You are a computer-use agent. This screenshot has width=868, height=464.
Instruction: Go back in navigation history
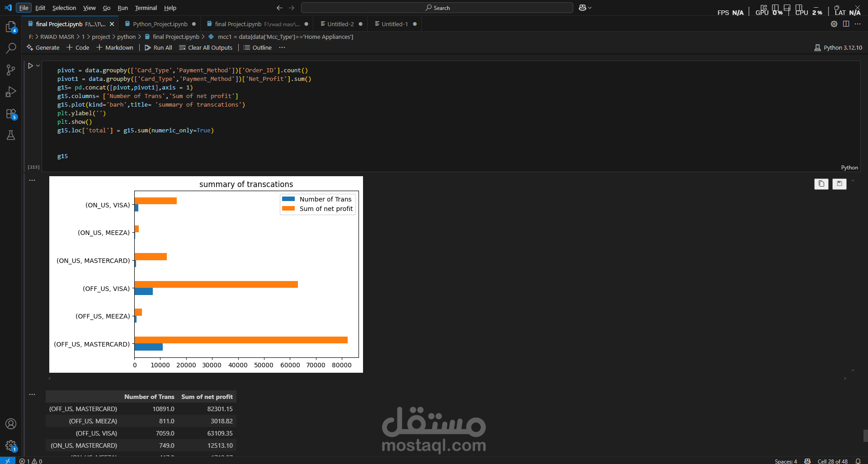(x=279, y=8)
